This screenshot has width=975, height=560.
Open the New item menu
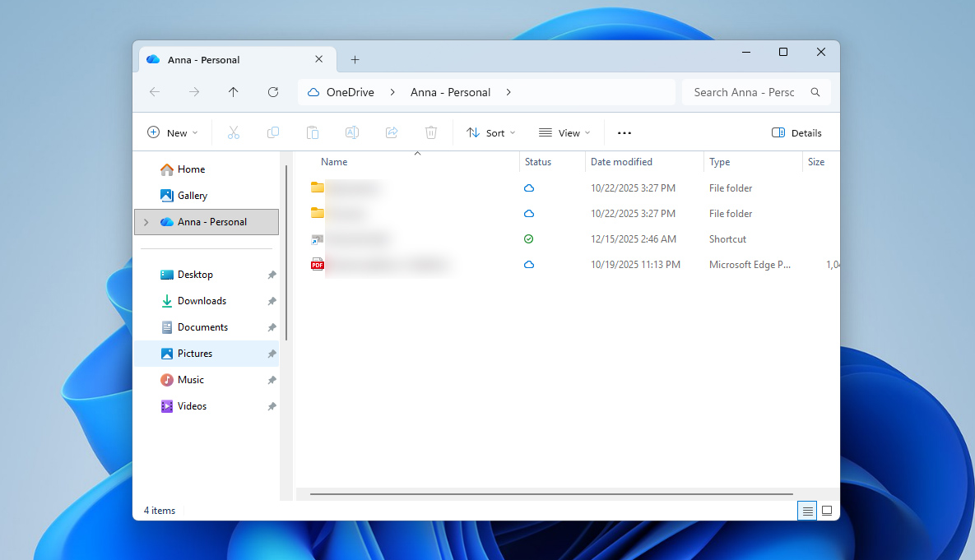tap(172, 132)
